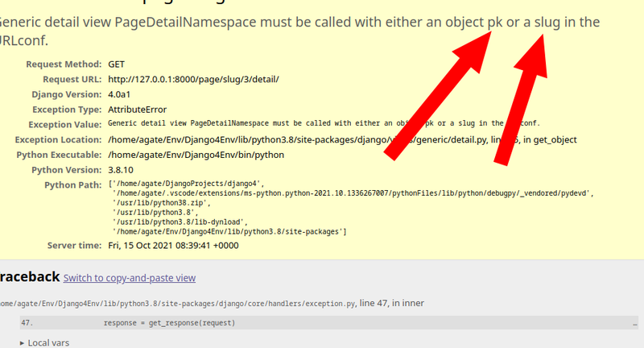Screen dimensions: 644x348
Task: Click the 'Exception Type:' label
Action: point(67,110)
